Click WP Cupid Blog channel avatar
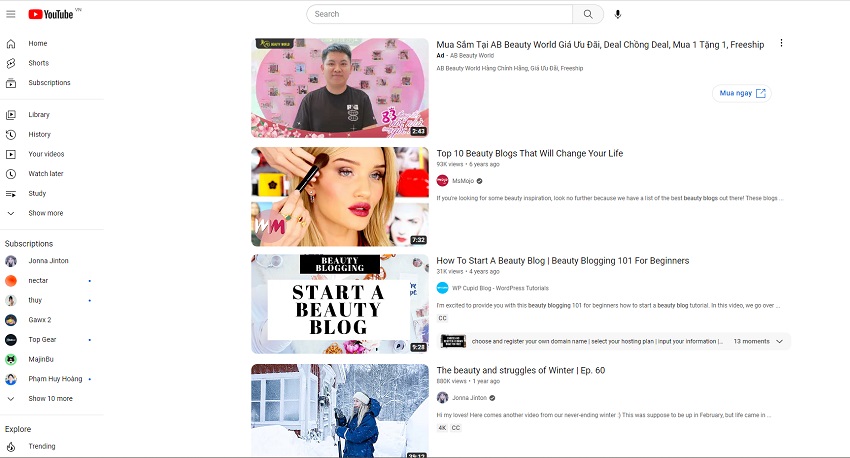Screen dimensions: 850x458 click(x=442, y=288)
